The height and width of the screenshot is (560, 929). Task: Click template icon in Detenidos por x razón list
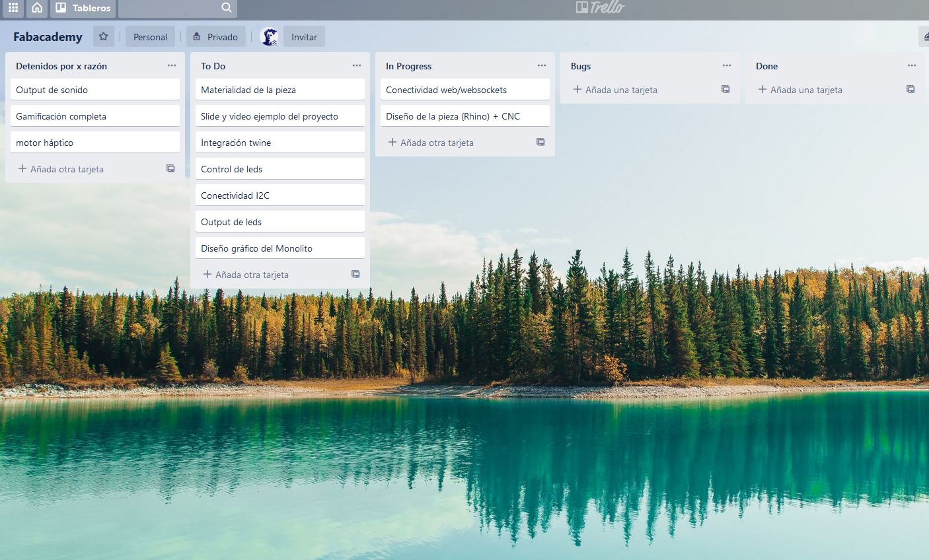(170, 168)
